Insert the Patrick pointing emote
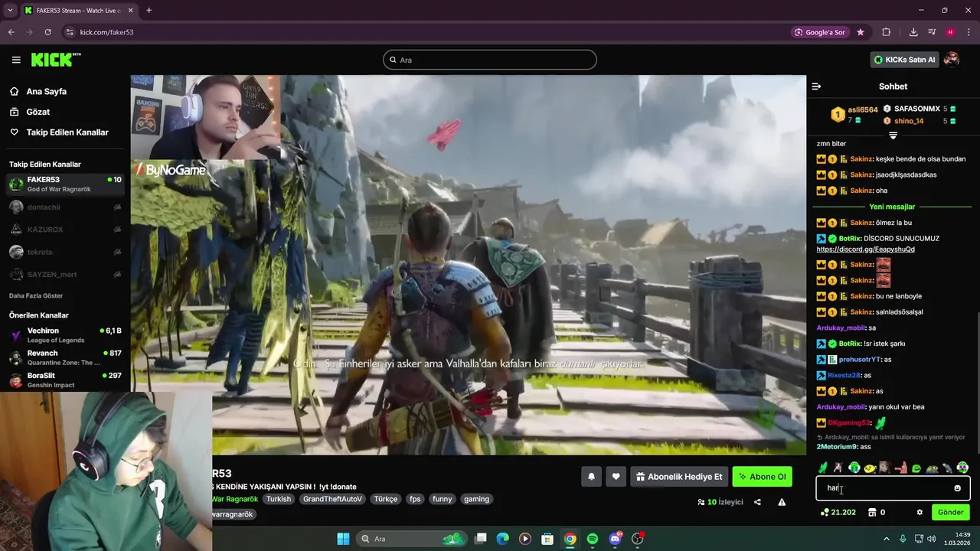The image size is (980, 551). coord(902,468)
